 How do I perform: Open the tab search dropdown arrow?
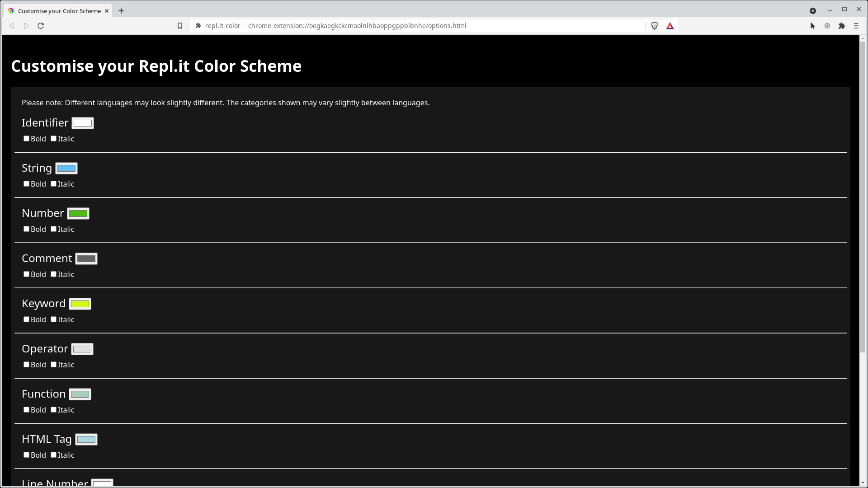813,11
